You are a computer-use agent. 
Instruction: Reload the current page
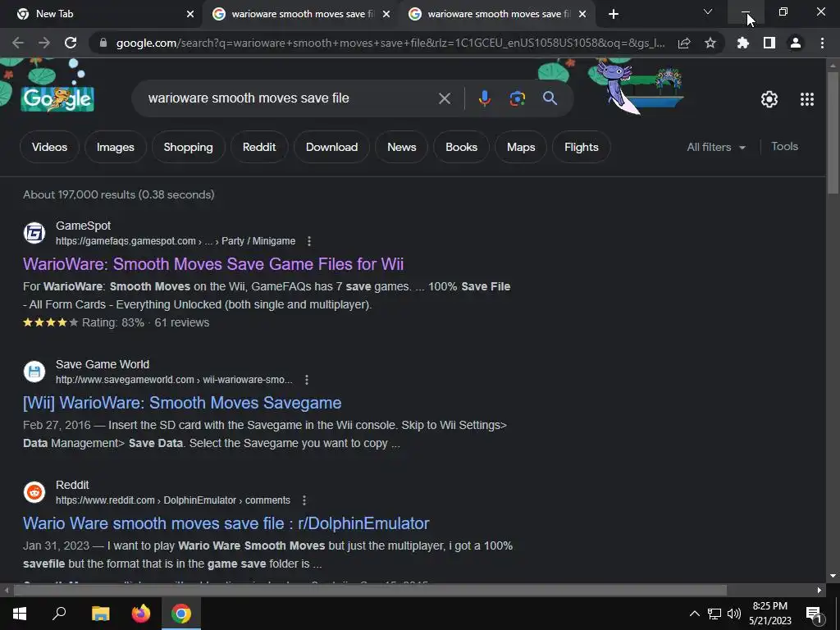[71, 43]
